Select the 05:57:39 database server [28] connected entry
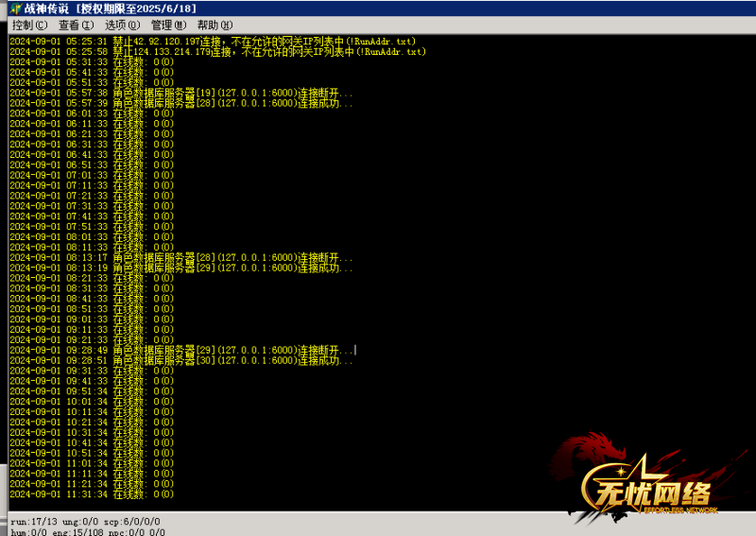Viewport: 756px width, 536px height. 181,103
